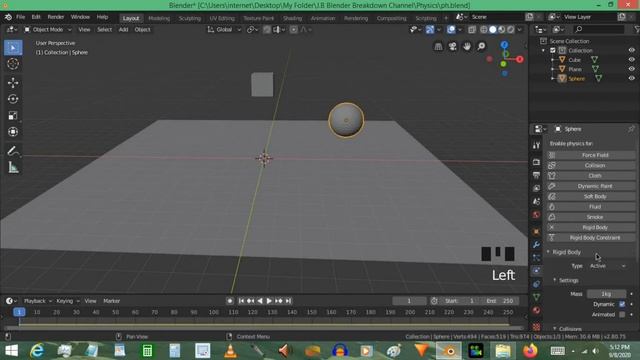Select the Transform tool

pyautogui.click(x=13, y=132)
